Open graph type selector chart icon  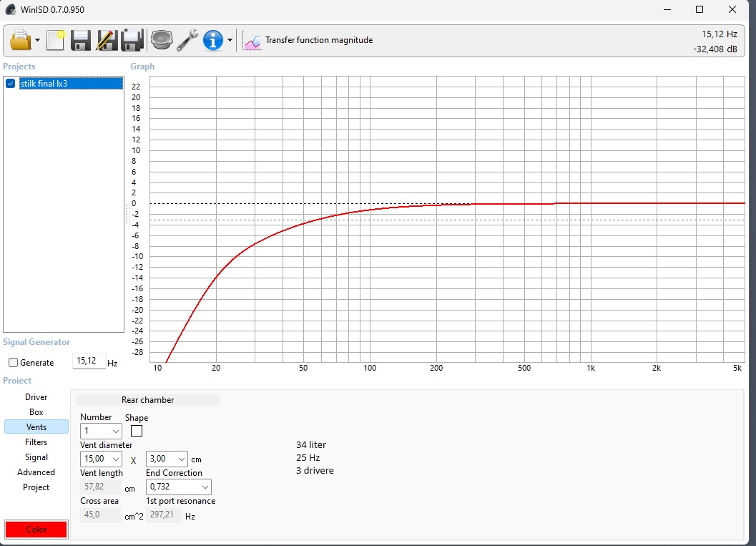(x=252, y=42)
